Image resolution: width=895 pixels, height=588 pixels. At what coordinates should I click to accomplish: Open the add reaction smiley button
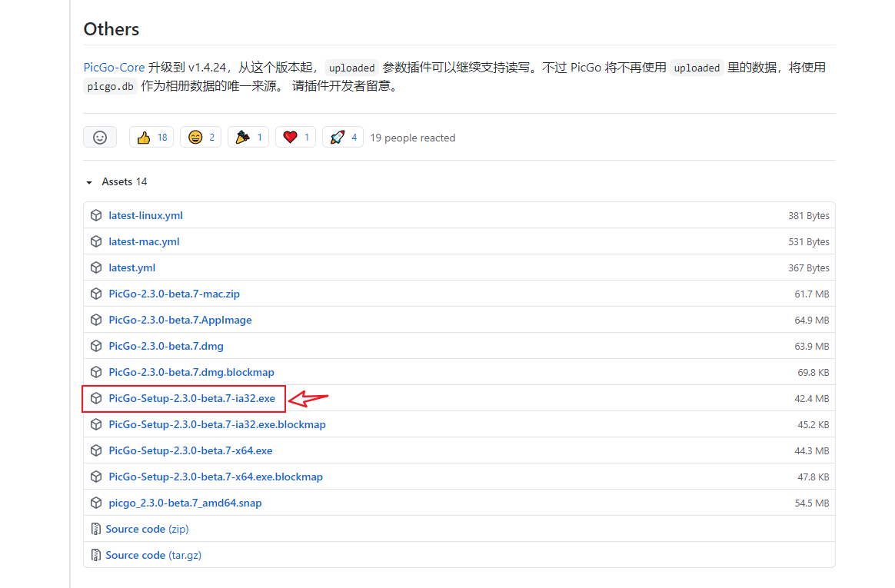(x=100, y=138)
